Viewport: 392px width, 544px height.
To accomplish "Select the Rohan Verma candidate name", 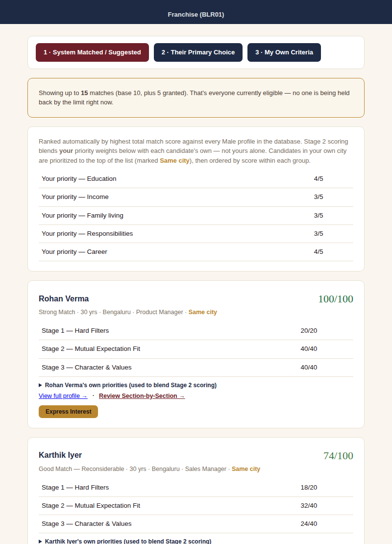I will coord(64,299).
